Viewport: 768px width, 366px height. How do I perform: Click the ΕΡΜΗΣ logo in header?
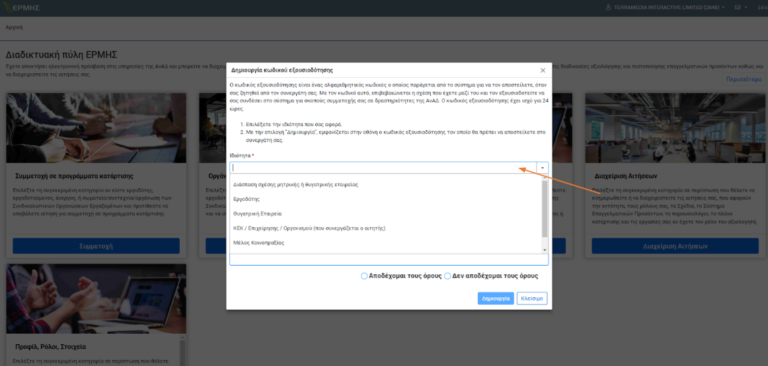(x=22, y=8)
